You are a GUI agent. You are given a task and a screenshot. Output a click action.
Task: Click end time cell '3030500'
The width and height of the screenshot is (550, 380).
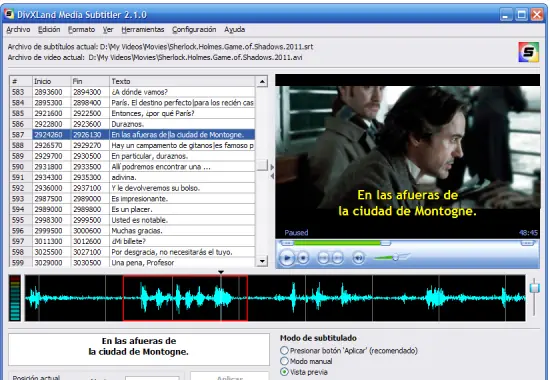(90, 262)
